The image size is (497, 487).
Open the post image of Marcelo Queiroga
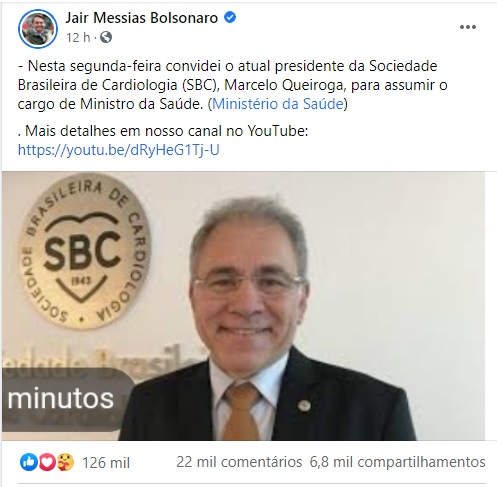click(x=243, y=306)
